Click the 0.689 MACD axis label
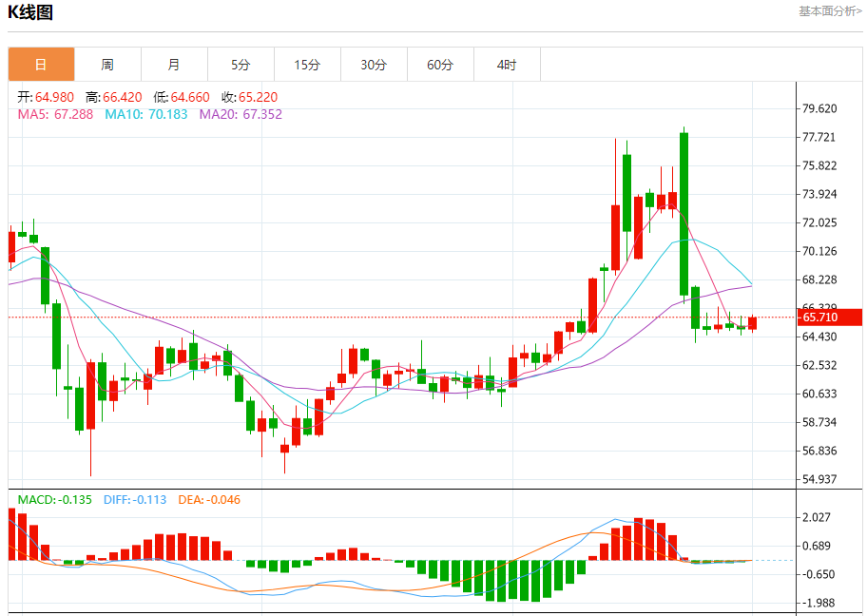Screen dimensions: 867x616 click(x=816, y=547)
